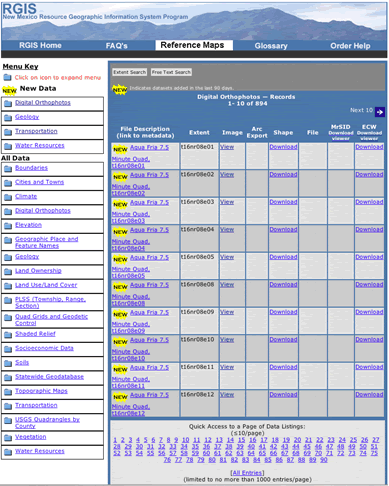Download ECW file for t16nr08e03
The image size is (389, 486).
coord(369,202)
